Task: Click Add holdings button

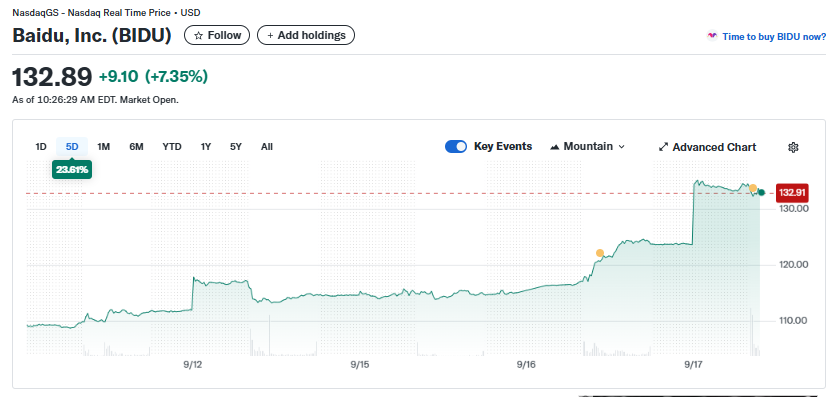Action: pyautogui.click(x=306, y=35)
